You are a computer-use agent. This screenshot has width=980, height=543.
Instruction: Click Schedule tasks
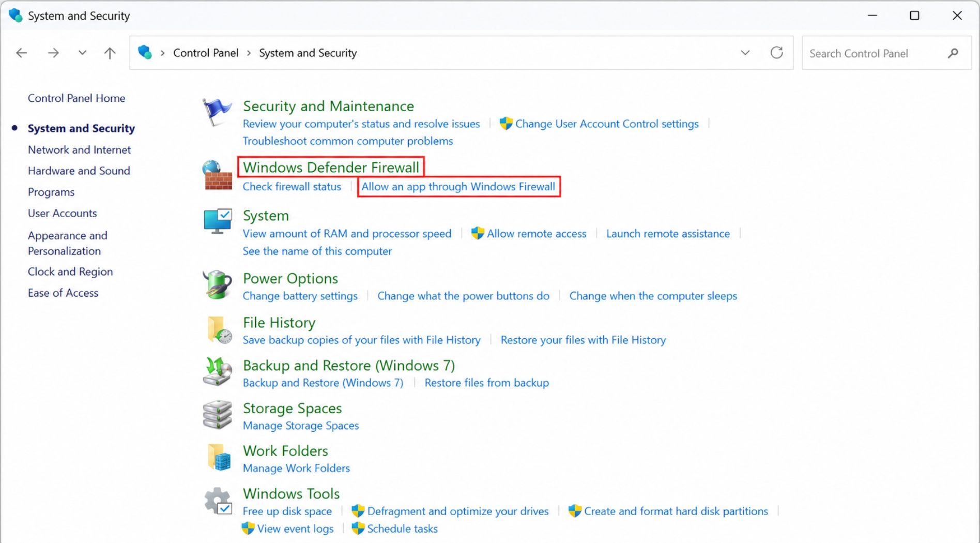click(402, 529)
